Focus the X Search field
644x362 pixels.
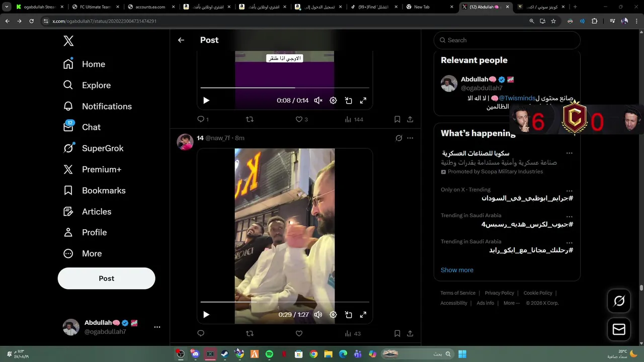point(507,40)
